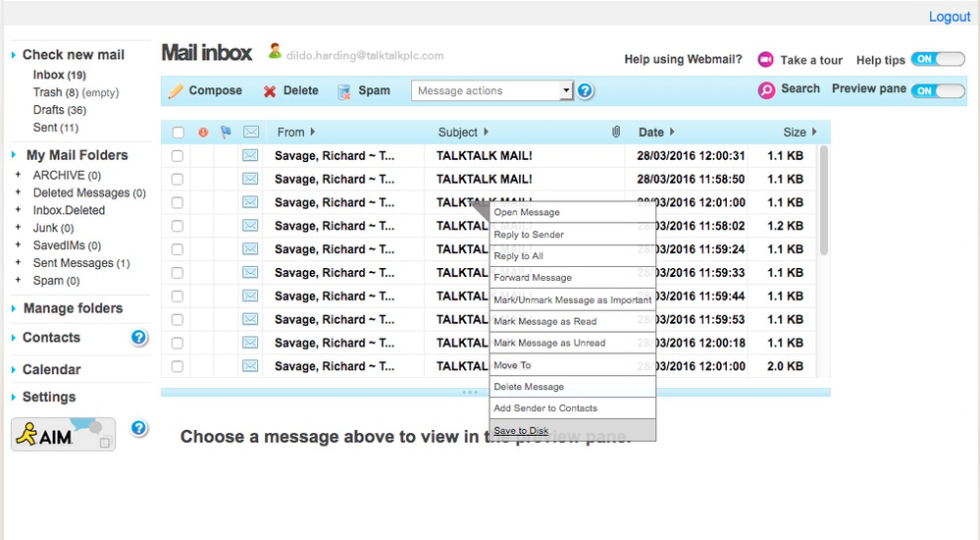Toggle the Preview pane ON switch
The height and width of the screenshot is (540, 980).
(x=938, y=90)
